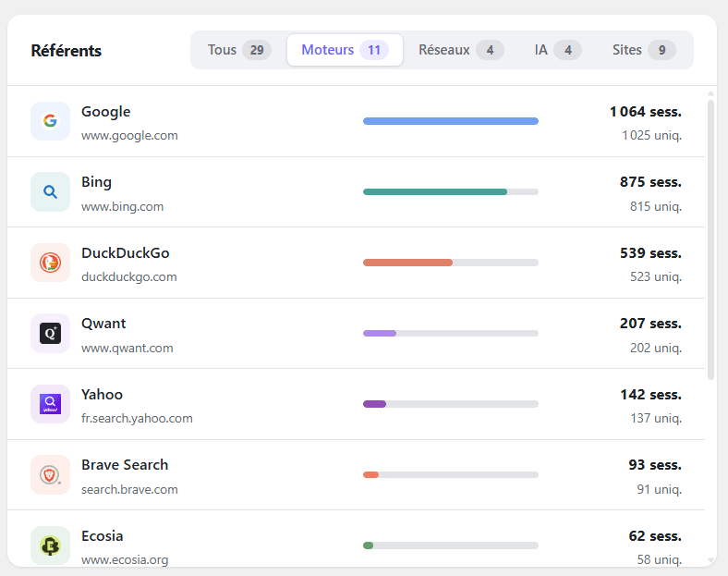728x576 pixels.
Task: Click the 875 sess. value
Action: pyautogui.click(x=650, y=182)
